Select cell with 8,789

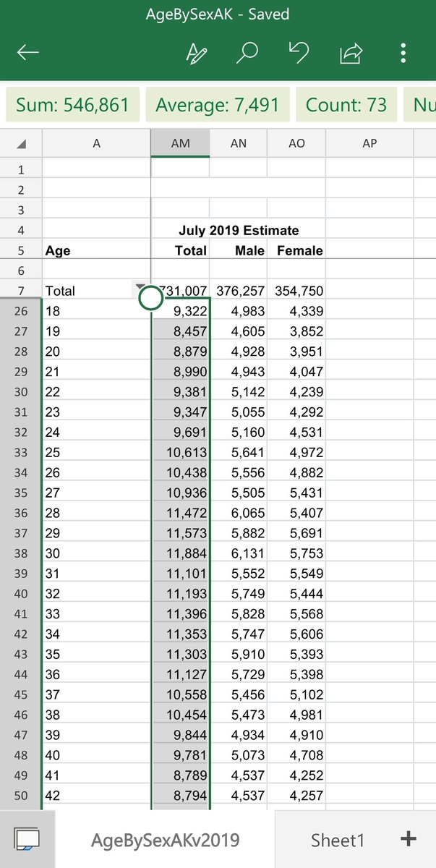[181, 776]
